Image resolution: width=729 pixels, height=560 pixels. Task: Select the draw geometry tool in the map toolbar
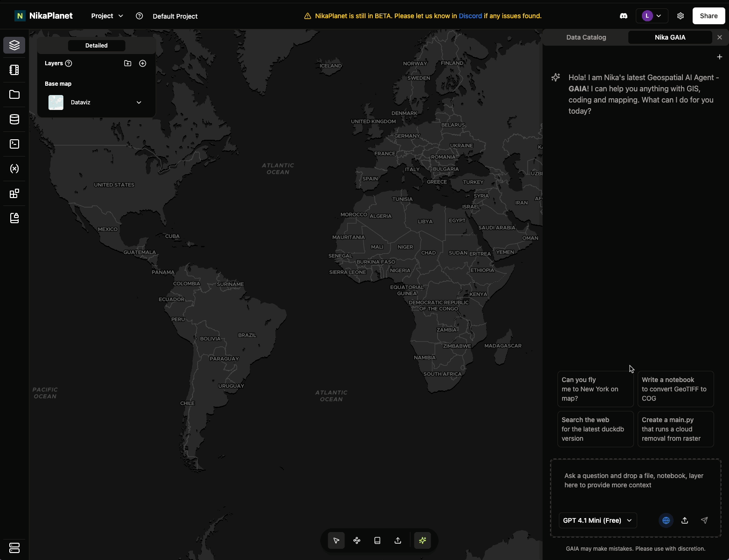[x=357, y=540]
